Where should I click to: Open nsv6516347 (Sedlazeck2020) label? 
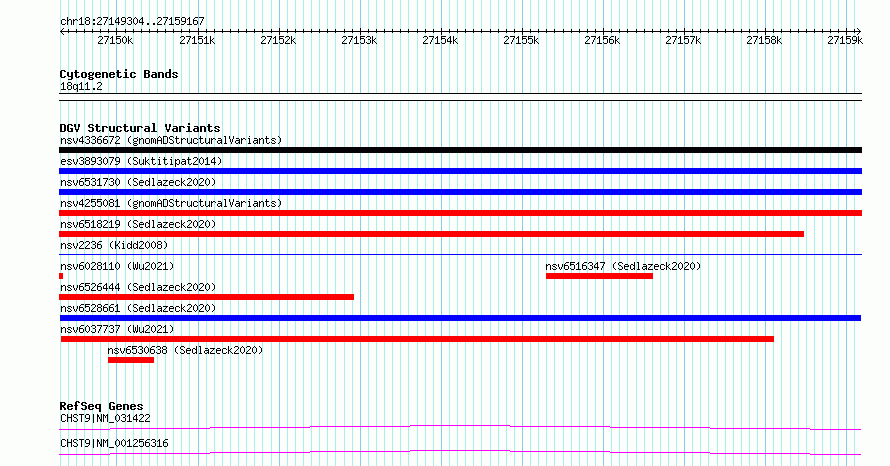pos(623,266)
